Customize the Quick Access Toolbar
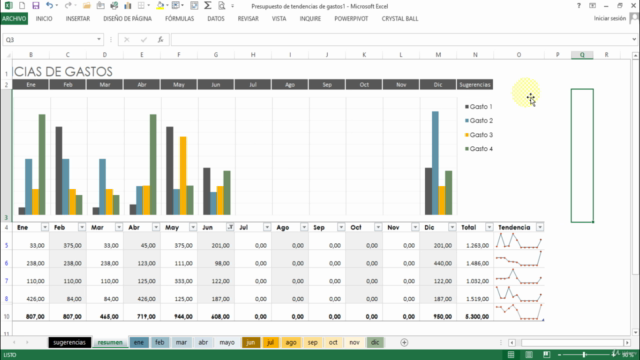Image resolution: width=640 pixels, height=360 pixels. click(x=233, y=6)
